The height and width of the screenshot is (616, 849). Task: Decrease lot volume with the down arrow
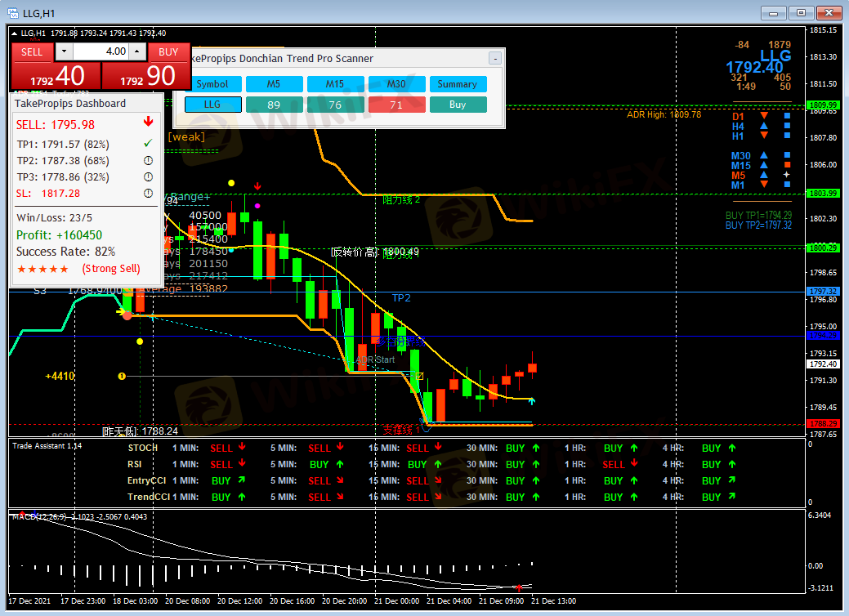point(64,51)
